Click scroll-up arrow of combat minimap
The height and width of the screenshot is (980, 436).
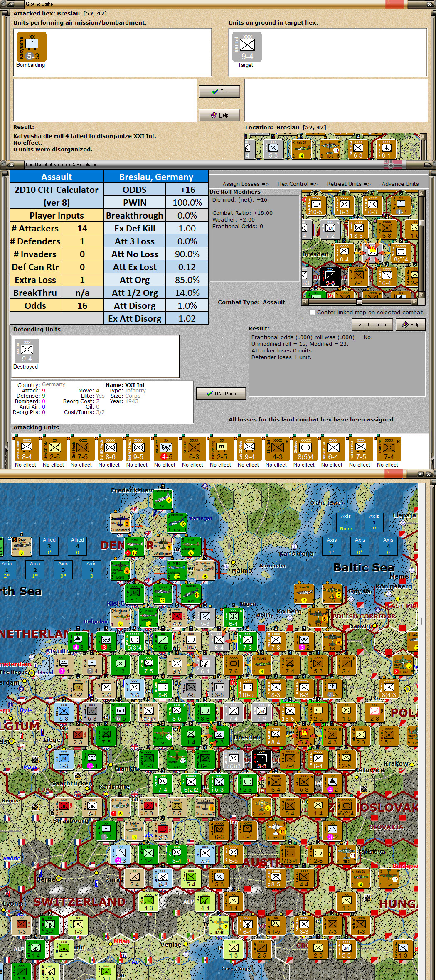(421, 194)
